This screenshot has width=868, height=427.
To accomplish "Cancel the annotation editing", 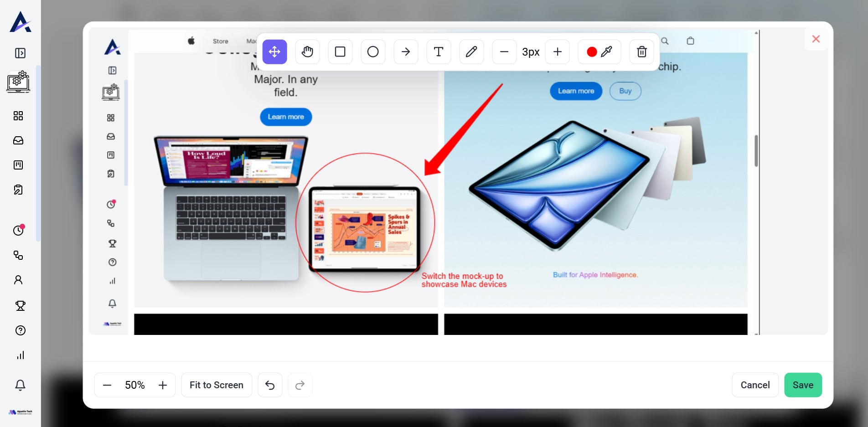I will pyautogui.click(x=755, y=385).
